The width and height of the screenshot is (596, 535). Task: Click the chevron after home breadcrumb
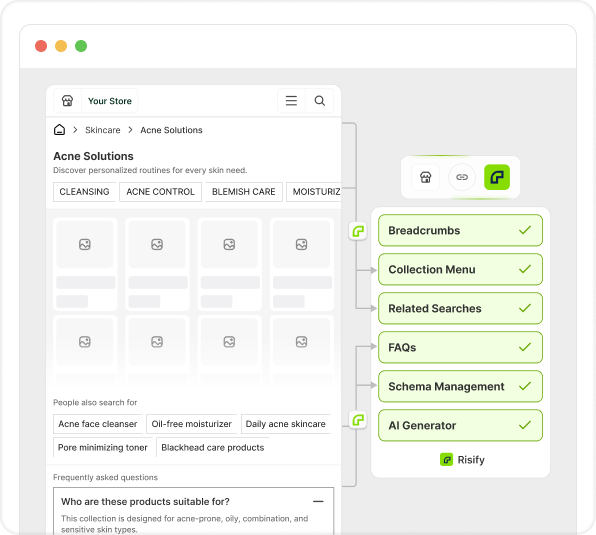coord(75,130)
